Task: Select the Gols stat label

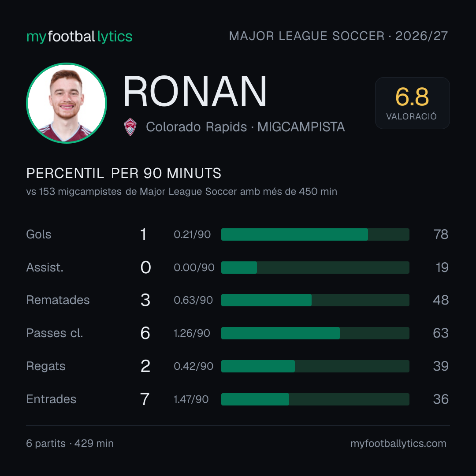Action: pos(38,234)
